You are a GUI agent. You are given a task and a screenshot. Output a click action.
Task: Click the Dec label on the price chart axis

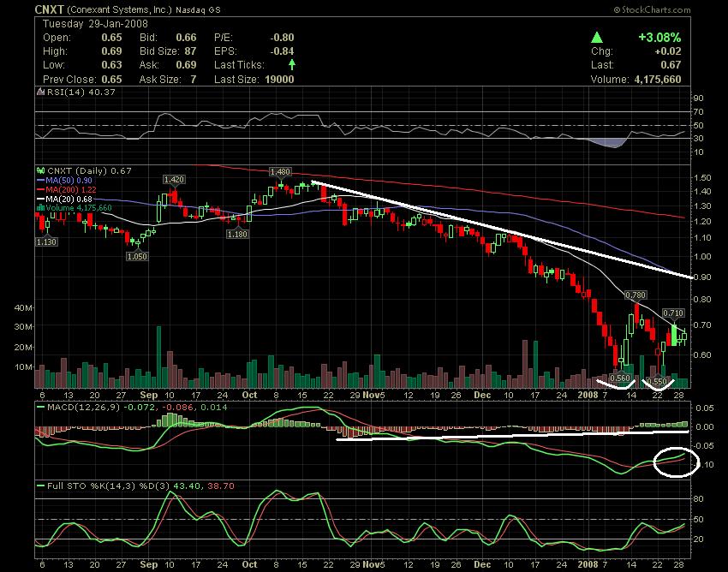pyautogui.click(x=482, y=395)
